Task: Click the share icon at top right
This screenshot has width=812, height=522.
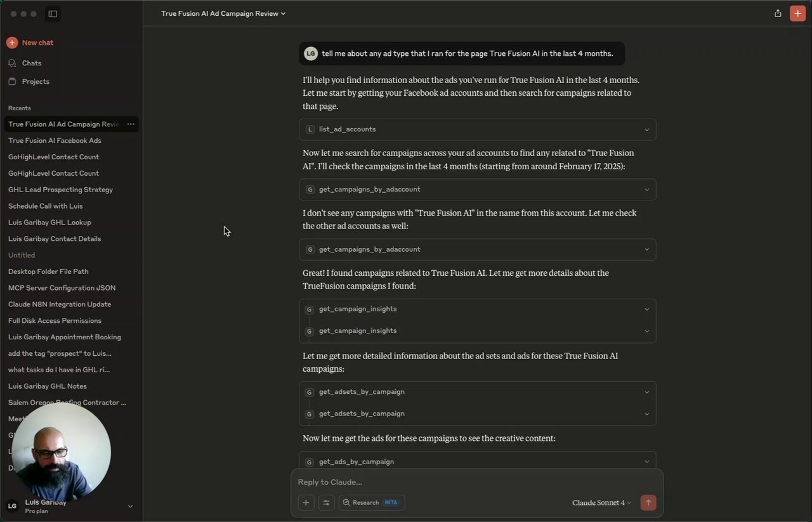Action: (x=778, y=13)
